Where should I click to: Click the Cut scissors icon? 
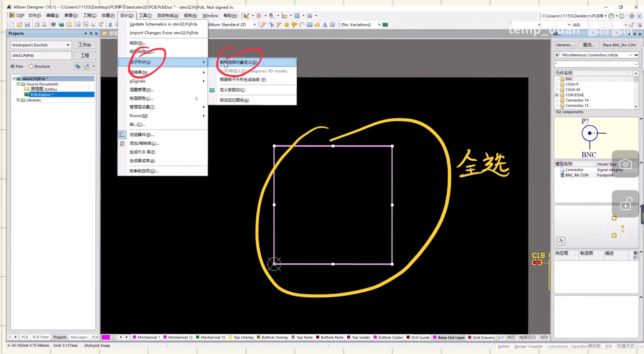[110, 25]
